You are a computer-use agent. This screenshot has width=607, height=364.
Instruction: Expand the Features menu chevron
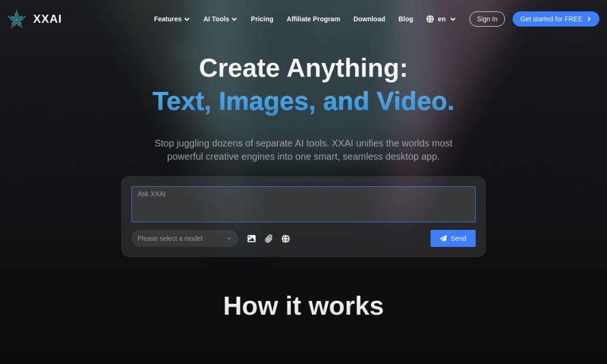(187, 19)
